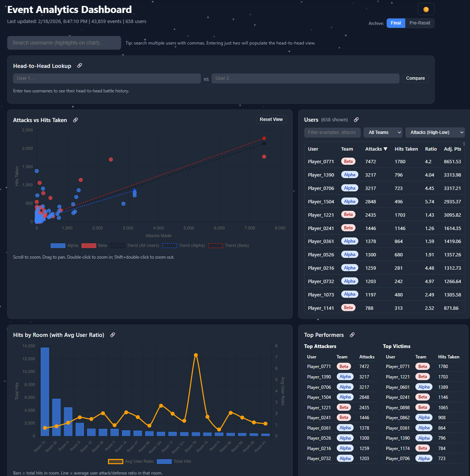Click Reset View on the scatter chart

coord(271,119)
